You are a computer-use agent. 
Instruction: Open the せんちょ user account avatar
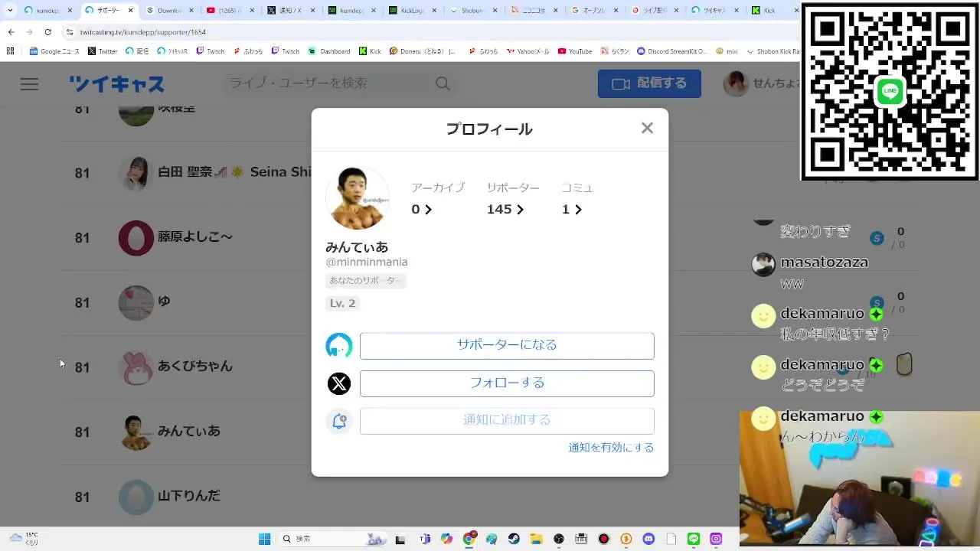(736, 83)
